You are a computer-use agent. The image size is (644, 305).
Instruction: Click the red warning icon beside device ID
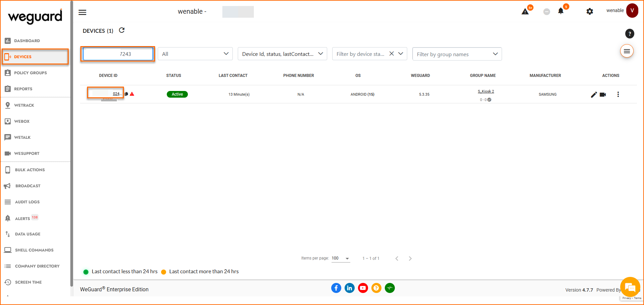[132, 94]
